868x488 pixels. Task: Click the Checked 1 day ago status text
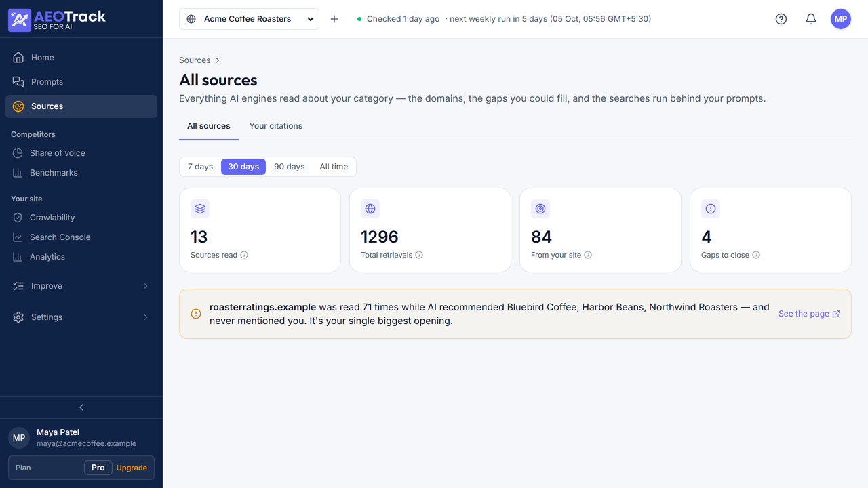click(403, 19)
